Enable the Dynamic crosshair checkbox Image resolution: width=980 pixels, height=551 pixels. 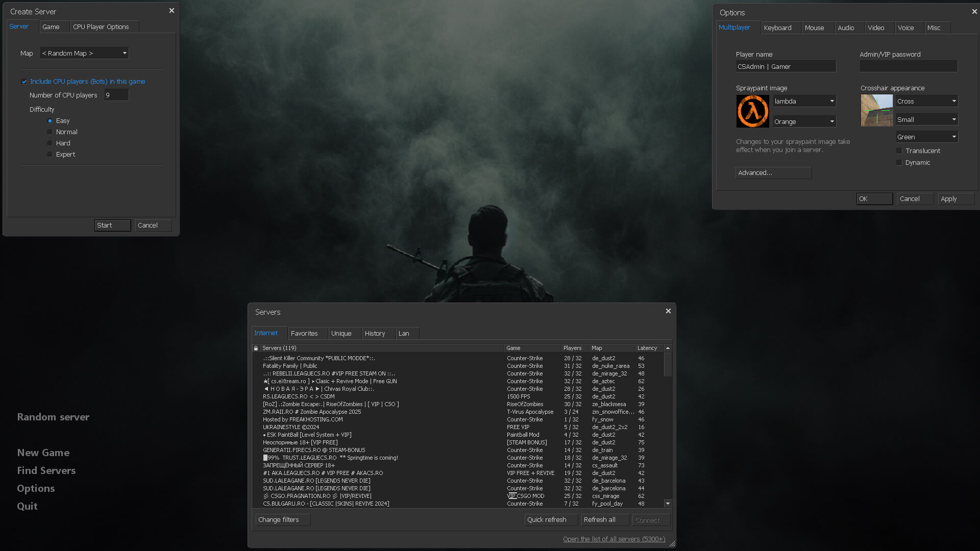click(899, 163)
